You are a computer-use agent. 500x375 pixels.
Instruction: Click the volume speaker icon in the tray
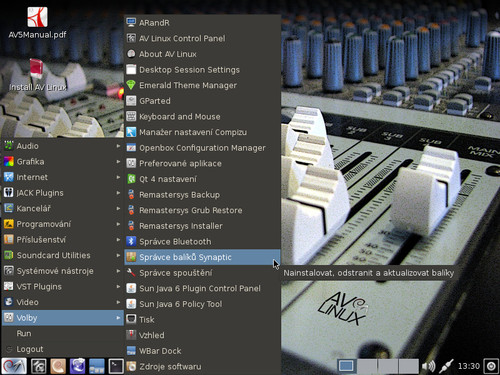(428, 366)
